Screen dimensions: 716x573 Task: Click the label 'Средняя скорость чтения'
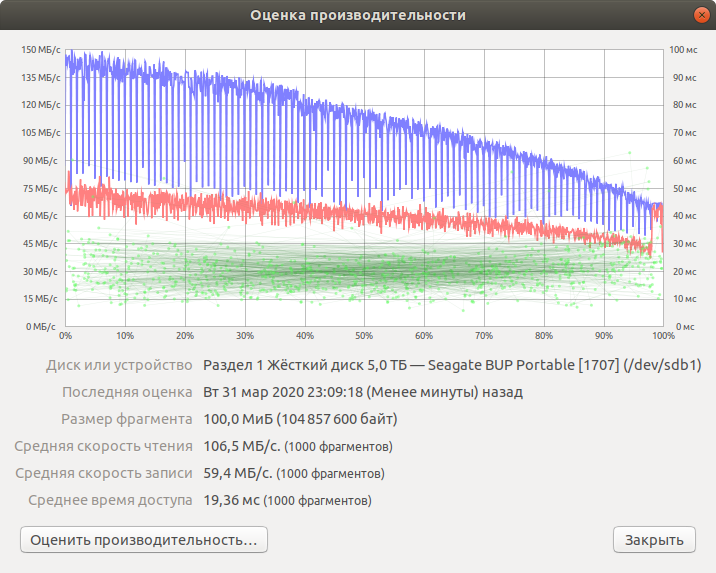click(x=103, y=446)
